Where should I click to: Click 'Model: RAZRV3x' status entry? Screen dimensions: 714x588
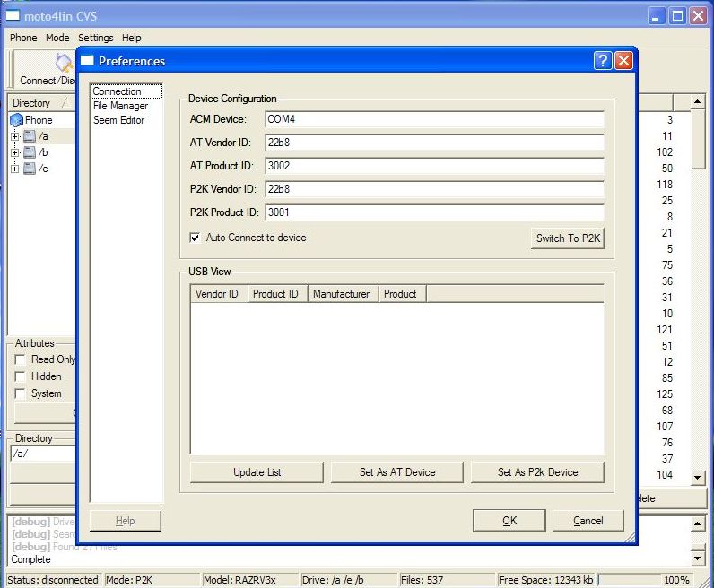coord(239,580)
